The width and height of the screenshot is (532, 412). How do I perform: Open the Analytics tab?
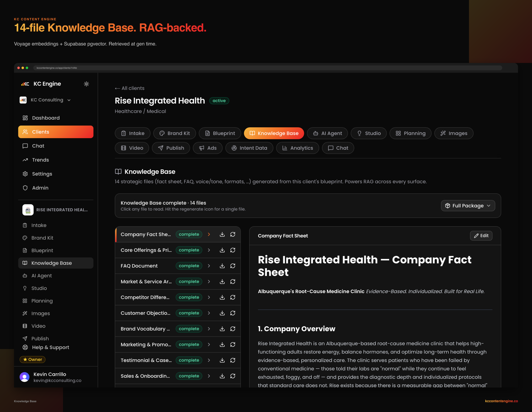point(297,148)
